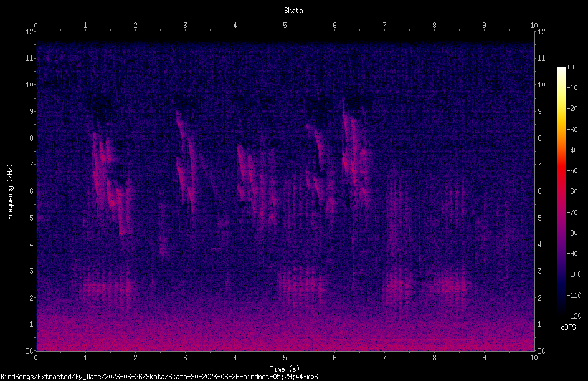Click the "+0" color scale label

pos(571,67)
